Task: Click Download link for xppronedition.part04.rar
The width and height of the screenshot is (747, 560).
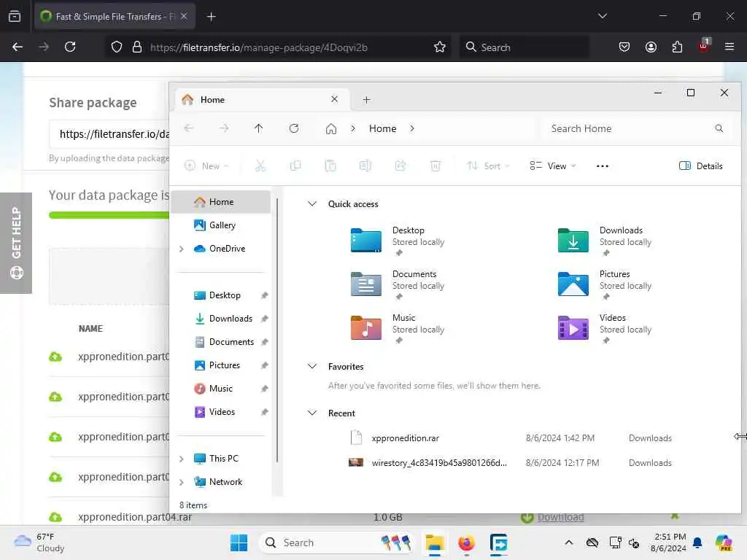Action: point(560,518)
